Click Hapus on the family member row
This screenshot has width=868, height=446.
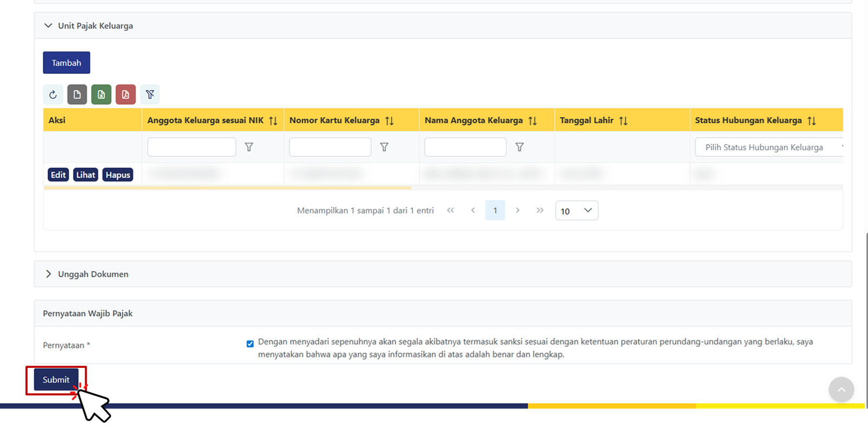tap(118, 175)
